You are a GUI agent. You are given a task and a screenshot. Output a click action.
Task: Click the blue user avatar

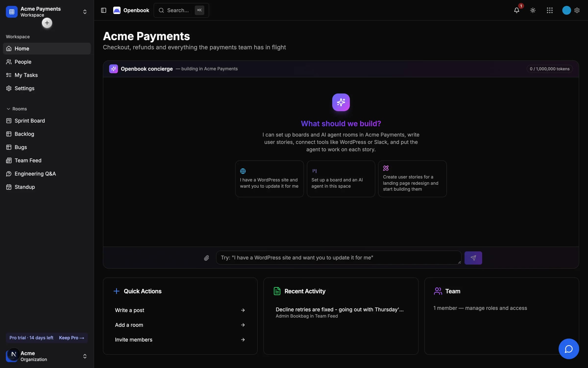tap(566, 10)
